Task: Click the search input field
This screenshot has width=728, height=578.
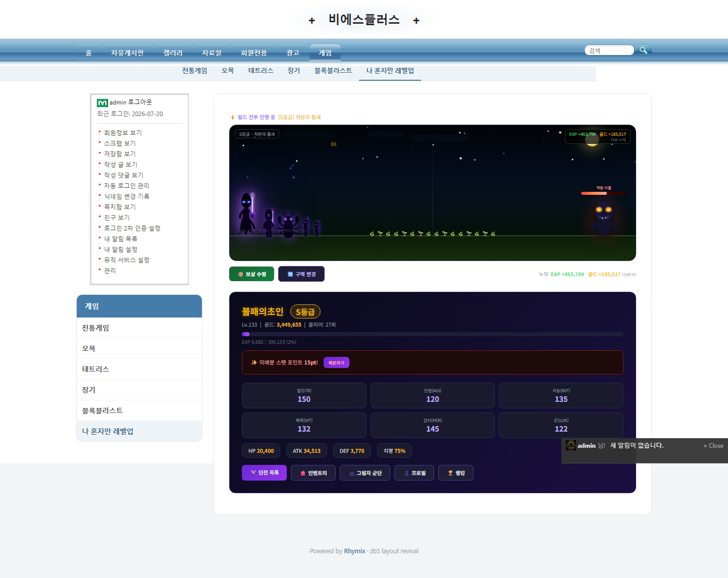Action: 609,50
